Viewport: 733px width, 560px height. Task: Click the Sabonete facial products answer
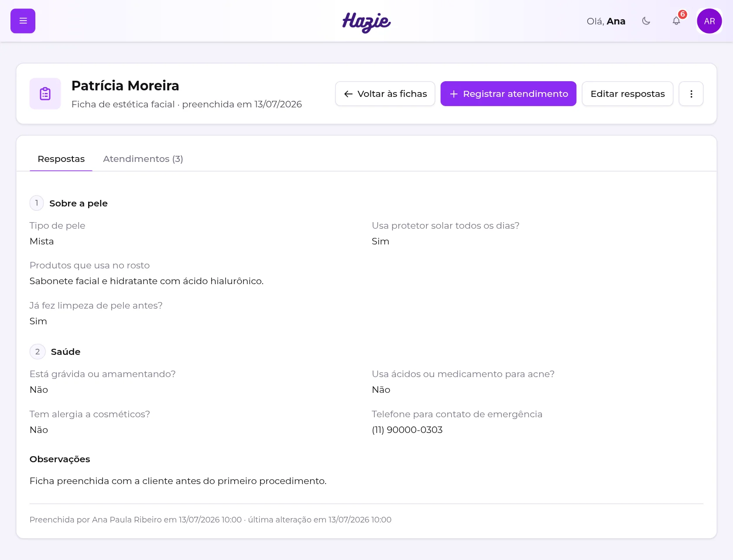pos(147,281)
